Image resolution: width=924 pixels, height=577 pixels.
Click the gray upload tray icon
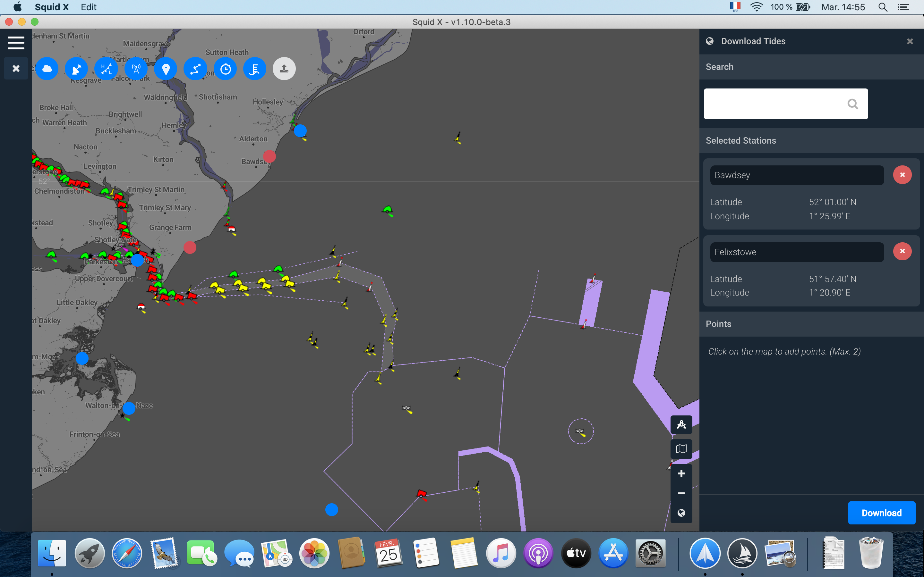coord(284,69)
